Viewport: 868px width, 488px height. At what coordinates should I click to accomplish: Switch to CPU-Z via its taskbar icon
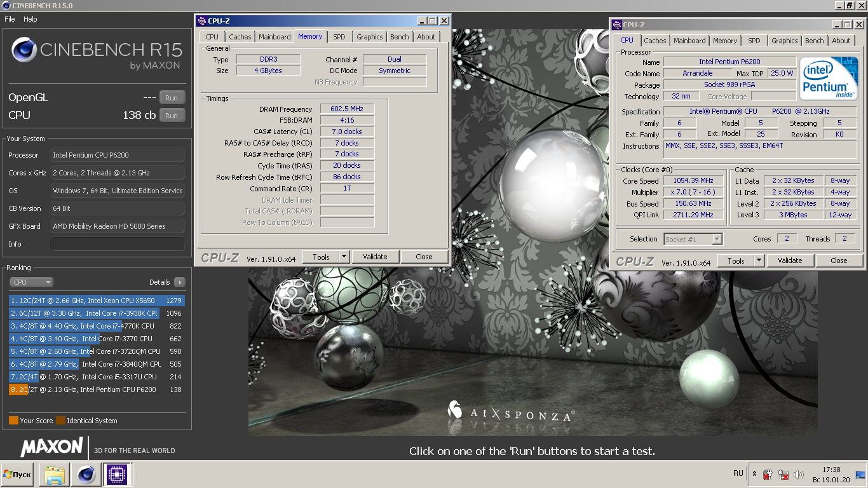pyautogui.click(x=116, y=475)
